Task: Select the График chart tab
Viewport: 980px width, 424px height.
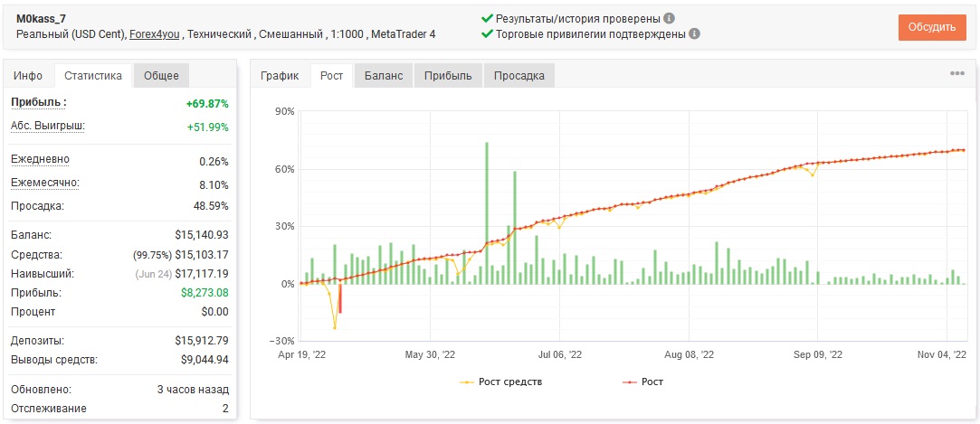Action: 280,76
